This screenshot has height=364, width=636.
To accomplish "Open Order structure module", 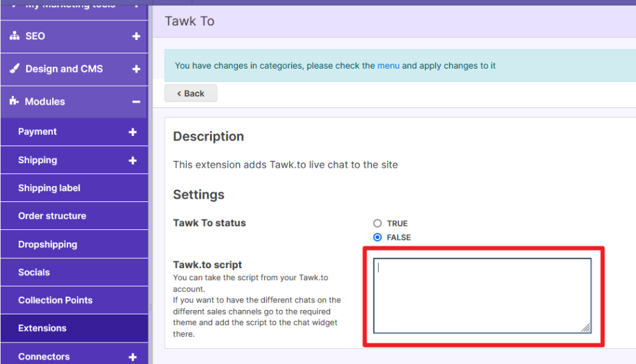I will click(74, 216).
